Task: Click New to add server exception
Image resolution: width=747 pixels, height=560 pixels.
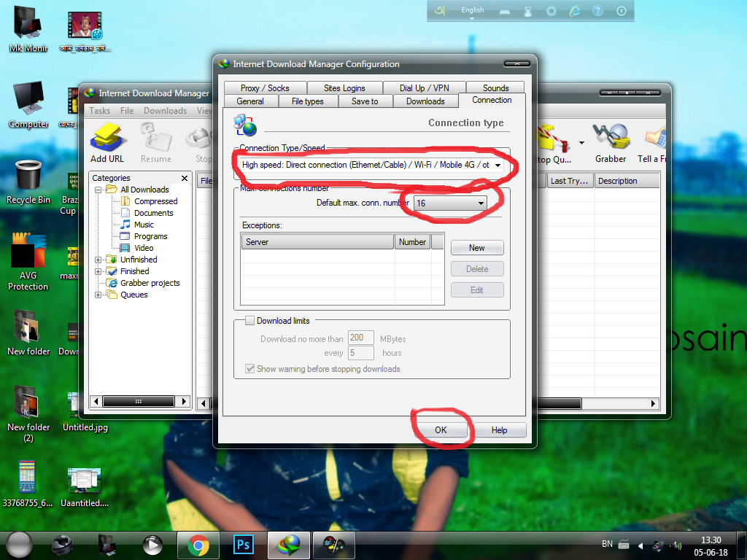Action: (477, 248)
